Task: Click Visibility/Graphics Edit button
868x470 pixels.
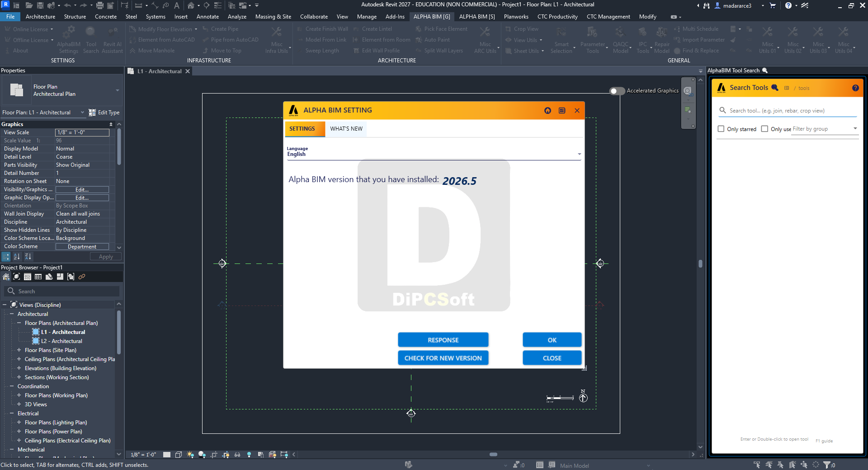Action: coord(82,190)
